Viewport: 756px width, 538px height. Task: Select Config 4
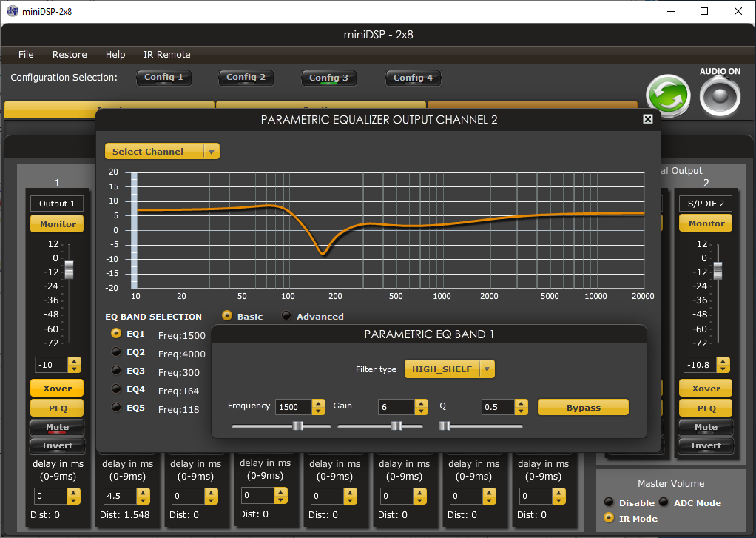[x=414, y=78]
